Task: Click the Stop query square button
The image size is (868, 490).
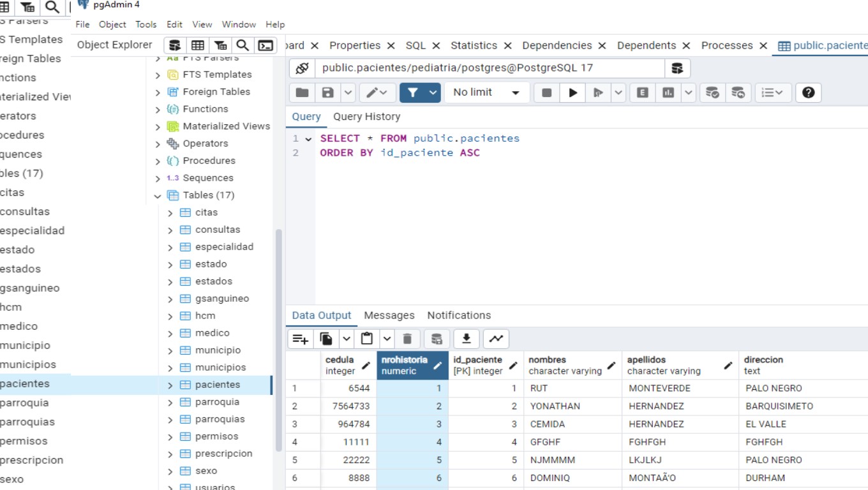Action: 546,93
